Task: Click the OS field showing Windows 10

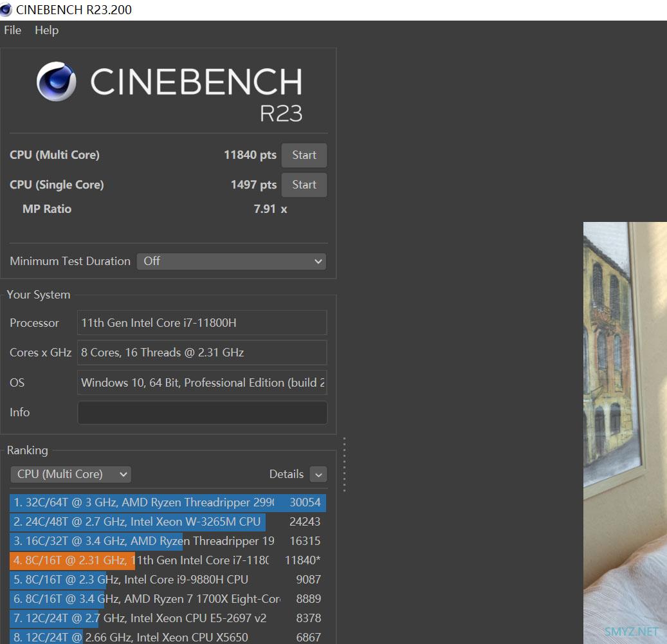Action: coord(202,382)
